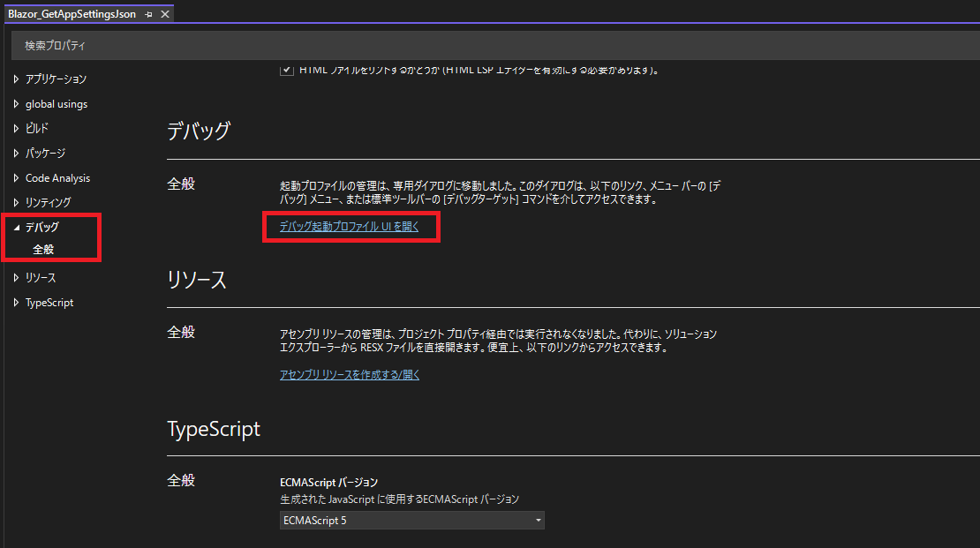Select リンティング in the sidebar
The width and height of the screenshot is (980, 548).
pos(49,202)
